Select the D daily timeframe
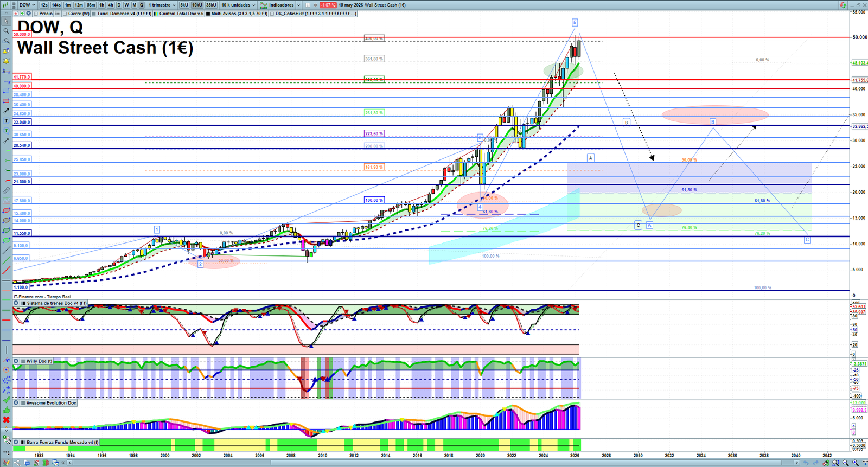868x467 pixels. coord(119,5)
